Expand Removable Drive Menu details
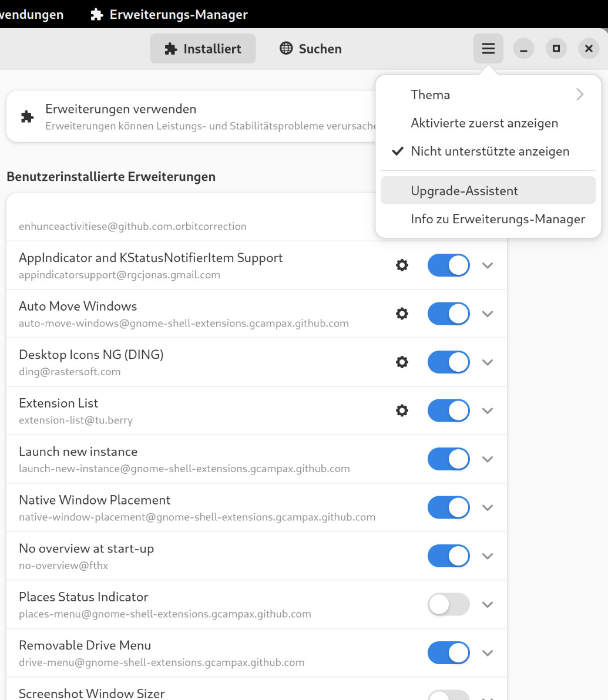 point(488,652)
